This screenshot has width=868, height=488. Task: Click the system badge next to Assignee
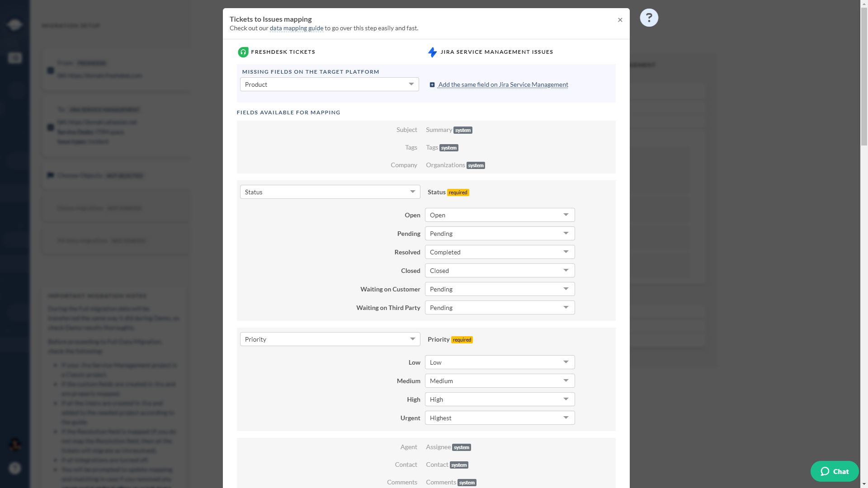[462, 447]
